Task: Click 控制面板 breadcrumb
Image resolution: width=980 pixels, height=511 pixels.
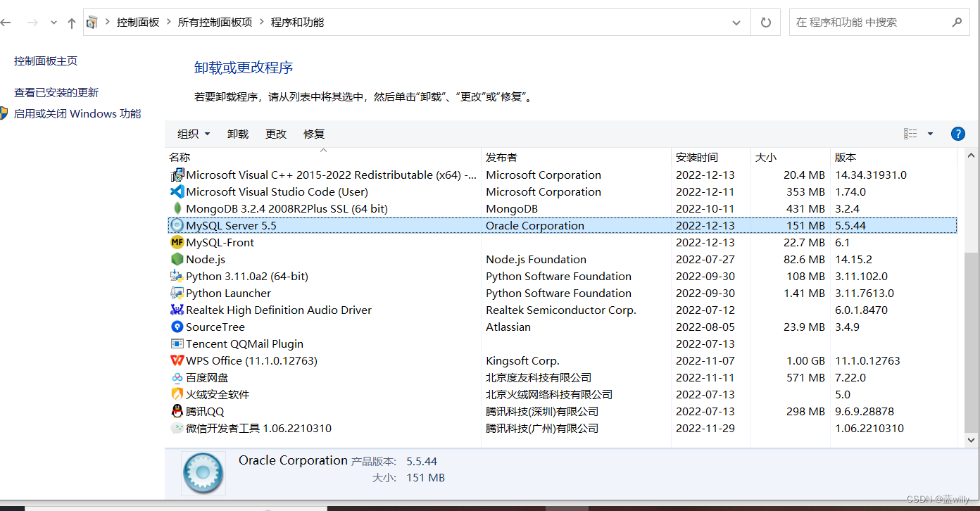Action: click(x=138, y=23)
